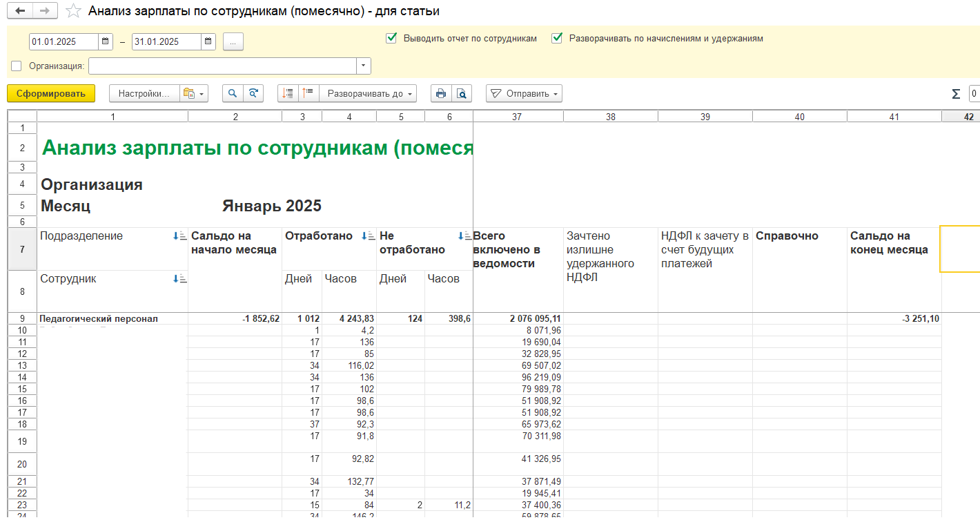The image size is (980, 520).
Task: Click 'НДФЛ к зачету в счет будущих платежей'
Action: click(705, 249)
